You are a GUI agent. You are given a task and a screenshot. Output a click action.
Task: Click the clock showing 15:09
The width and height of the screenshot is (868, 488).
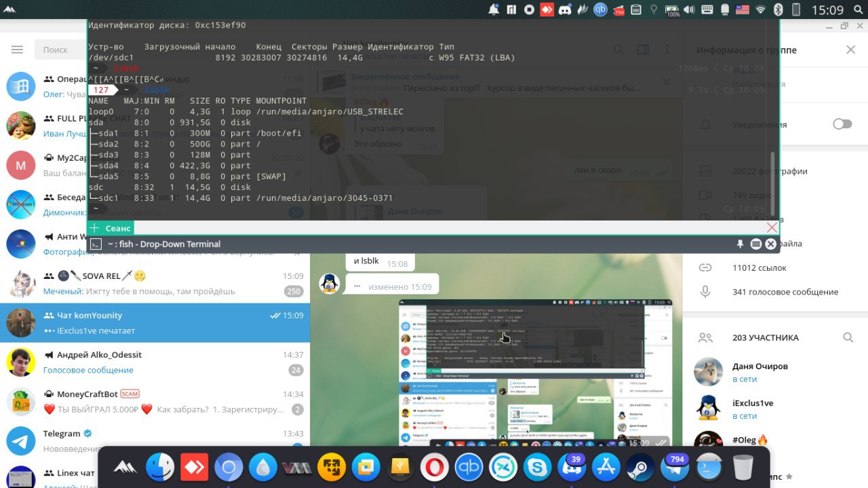[x=827, y=10]
